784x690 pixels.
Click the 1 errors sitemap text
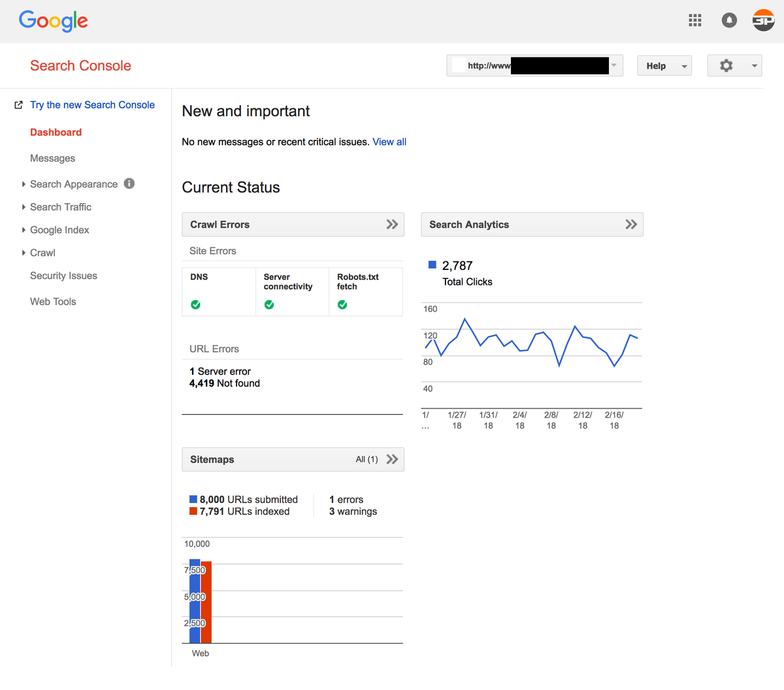346,499
